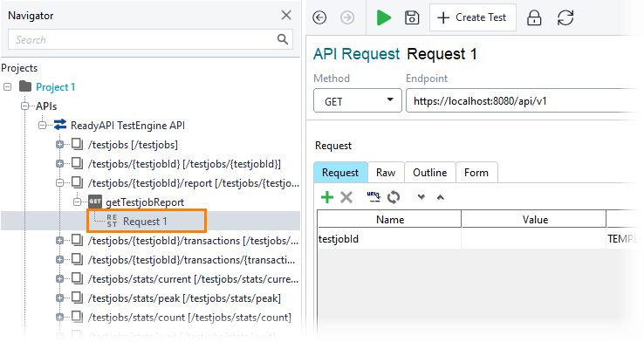Move parameter down with the down chevron
This screenshot has width=644, height=342.
(421, 197)
